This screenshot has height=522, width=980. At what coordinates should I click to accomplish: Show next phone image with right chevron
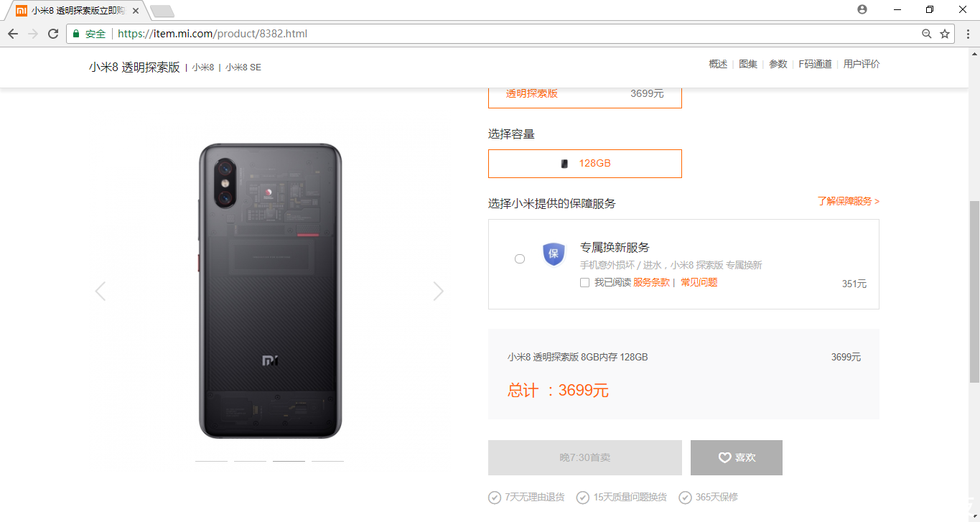coord(438,291)
